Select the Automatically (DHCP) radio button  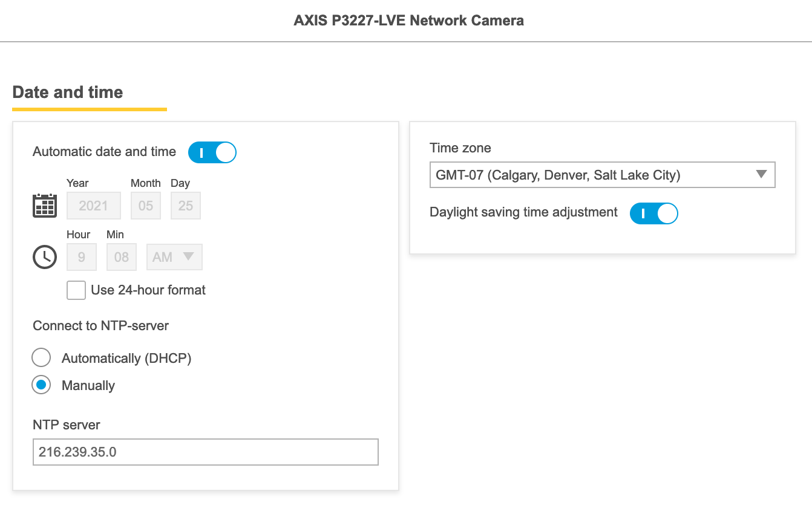coord(41,358)
